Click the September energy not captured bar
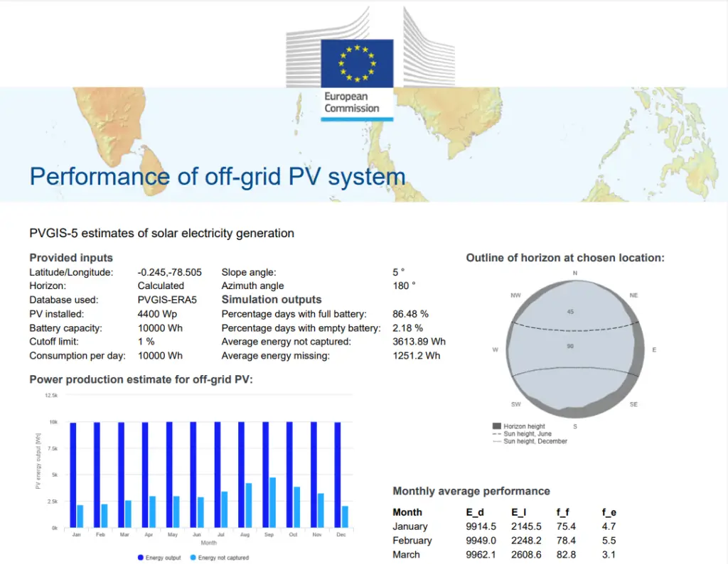This screenshot has height=564, width=728. click(272, 502)
